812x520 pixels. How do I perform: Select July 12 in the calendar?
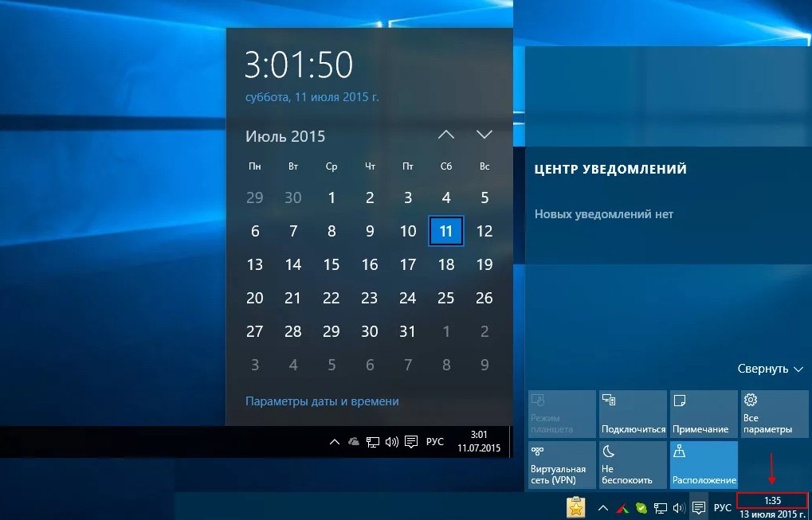pos(484,231)
